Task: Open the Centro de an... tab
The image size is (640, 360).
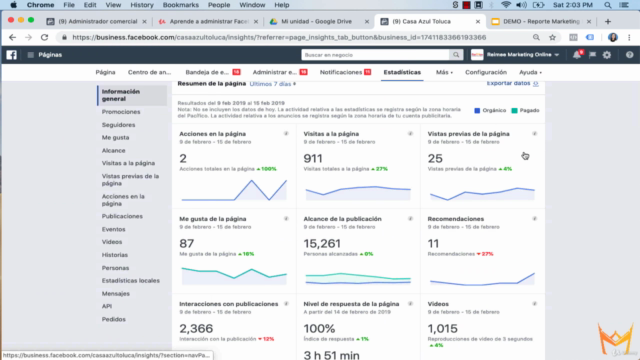Action: 149,72
